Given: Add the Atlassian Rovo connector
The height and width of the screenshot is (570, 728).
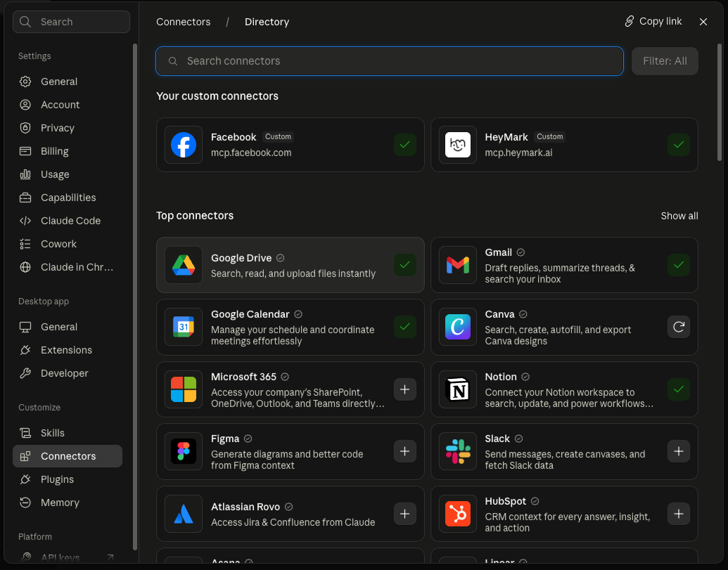Looking at the screenshot, I should click(405, 513).
